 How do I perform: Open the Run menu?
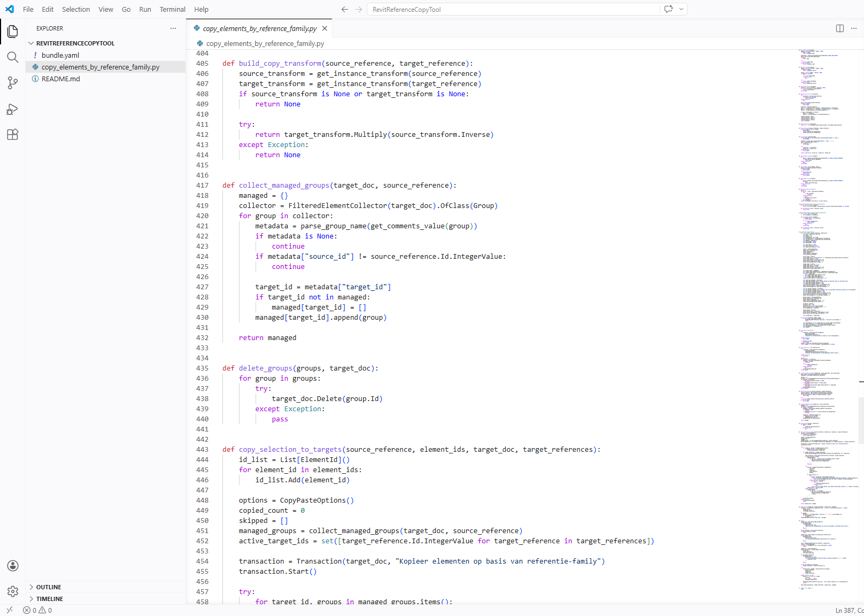[x=145, y=9]
